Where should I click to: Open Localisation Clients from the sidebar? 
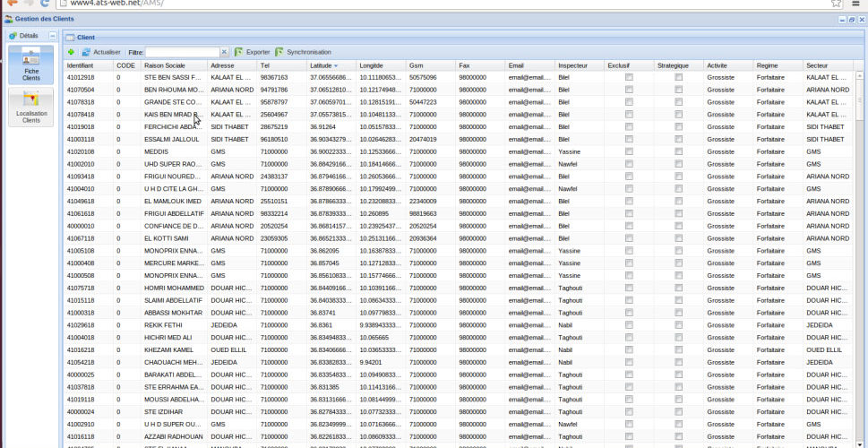[x=31, y=108]
